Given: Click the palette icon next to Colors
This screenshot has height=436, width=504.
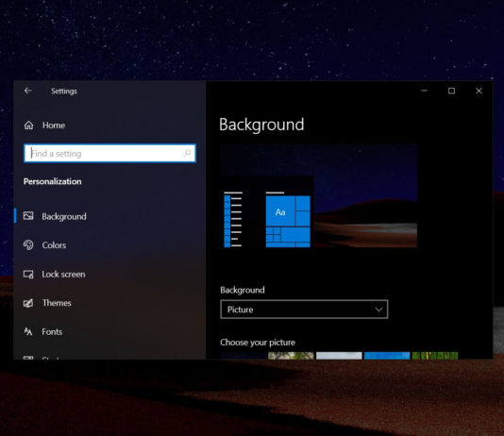Looking at the screenshot, I should click(28, 245).
